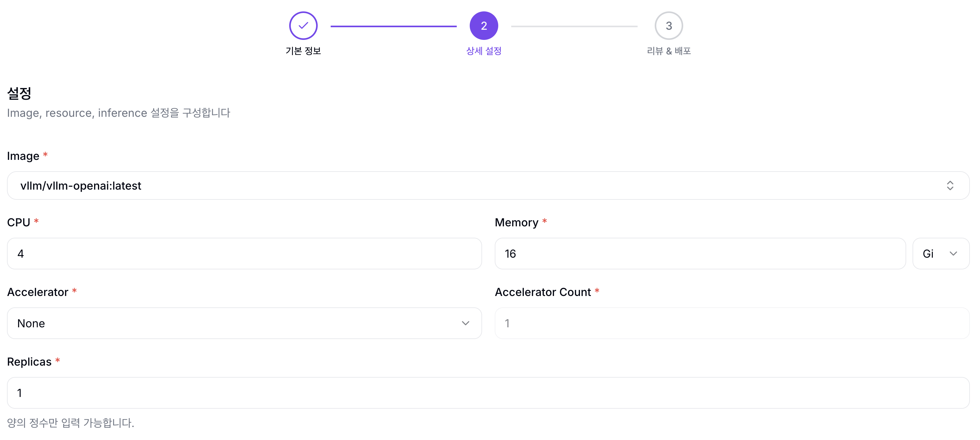Click the up-down arrows in Image selector
Image resolution: width=980 pixels, height=440 pixels.
click(950, 185)
